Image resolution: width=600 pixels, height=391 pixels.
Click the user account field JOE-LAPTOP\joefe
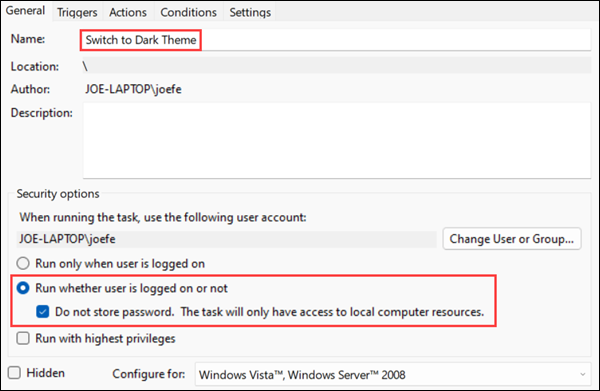coord(227,239)
